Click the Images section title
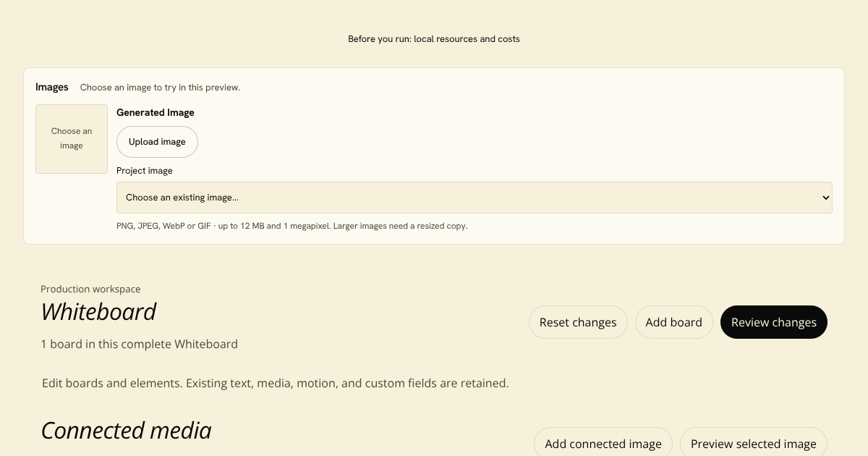 52,87
